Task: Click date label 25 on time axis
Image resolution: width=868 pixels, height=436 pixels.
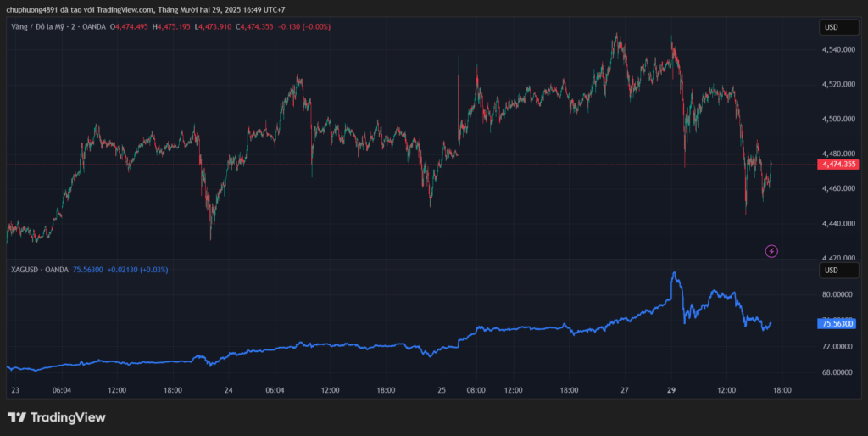Action: tap(442, 390)
